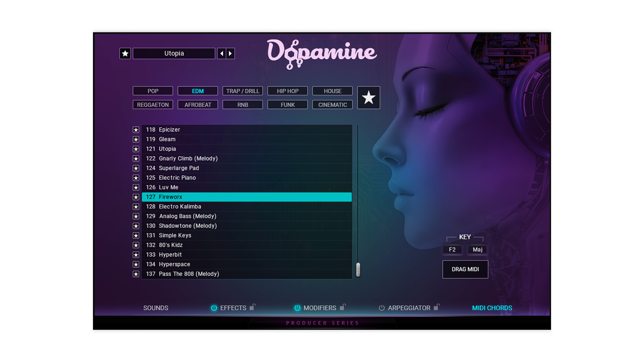Screen dimensions: 644x362
Task: Toggle the Modifiers lock icon
Action: point(342,307)
